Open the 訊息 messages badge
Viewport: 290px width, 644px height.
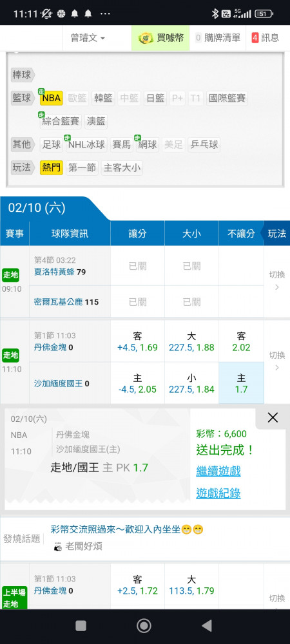tap(266, 38)
